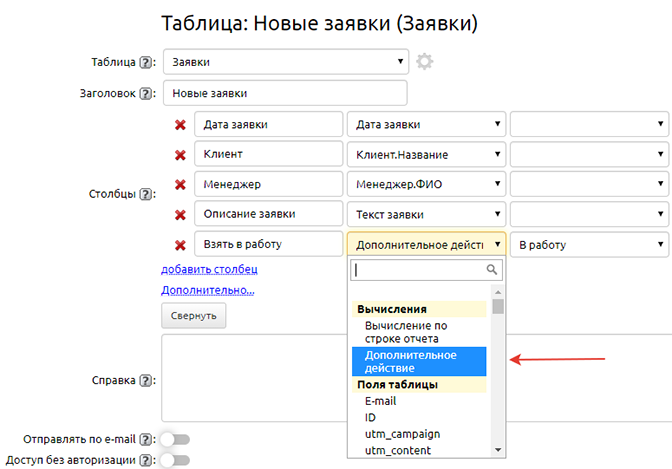
Task: Remove the Клиент column with red X
Action: click(x=180, y=155)
